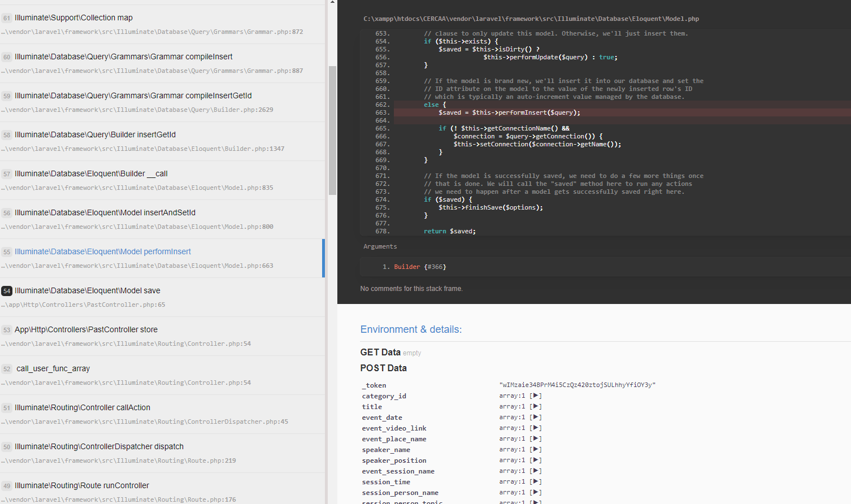
Task: Click the Model.php file path header
Action: click(531, 19)
